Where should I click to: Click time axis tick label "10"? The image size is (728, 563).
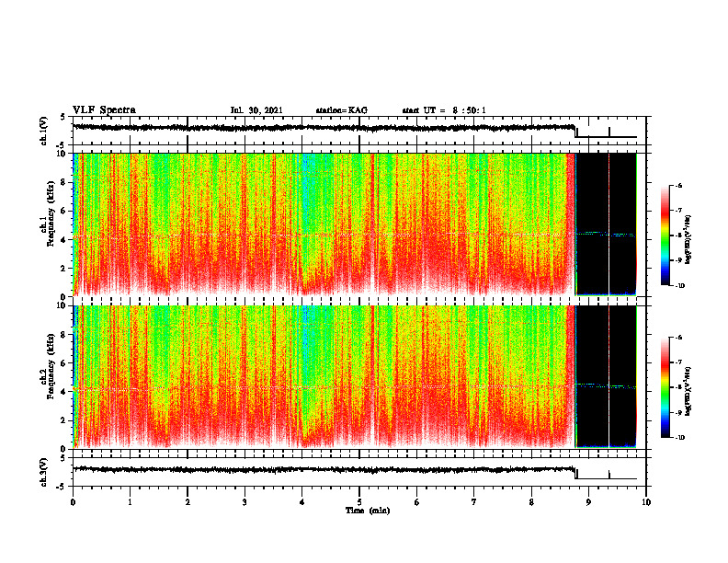646,502
